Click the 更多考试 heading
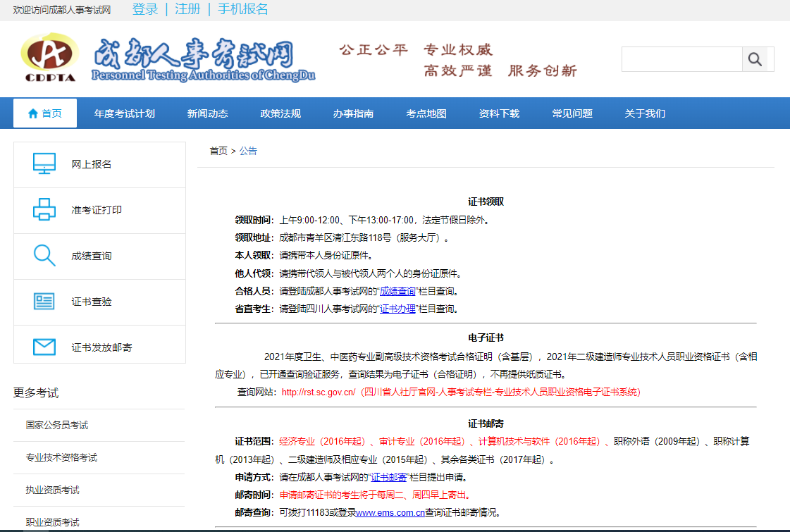 pyautogui.click(x=36, y=393)
